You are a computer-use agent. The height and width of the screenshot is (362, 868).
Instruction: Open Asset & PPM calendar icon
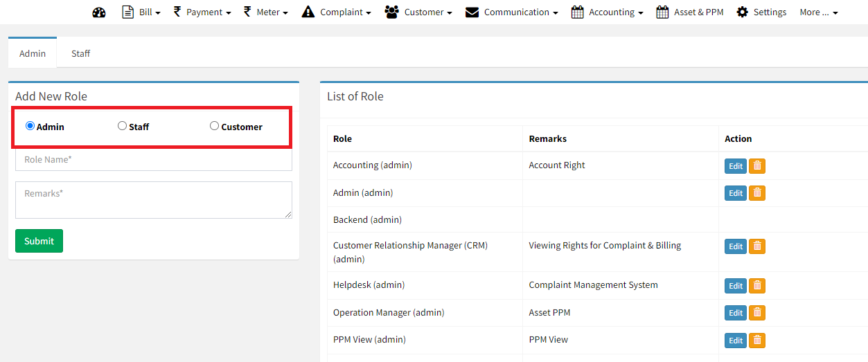(662, 12)
